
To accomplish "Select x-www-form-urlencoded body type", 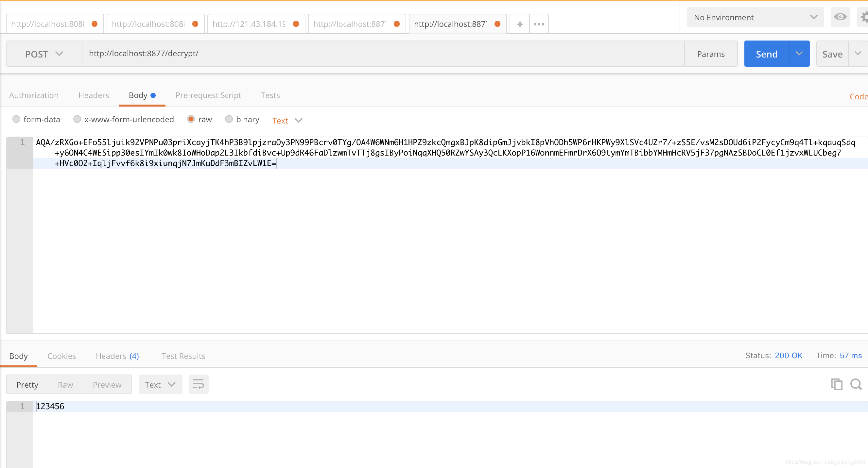I will tap(77, 119).
